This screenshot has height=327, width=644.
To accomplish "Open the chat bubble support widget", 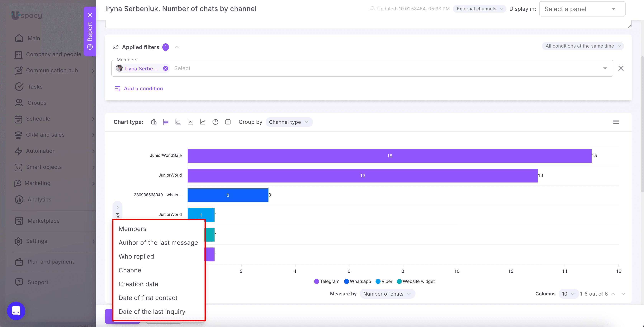I will tap(16, 311).
